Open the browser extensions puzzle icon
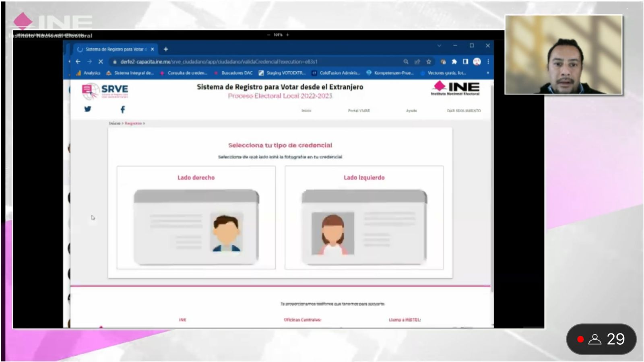644x362 pixels. click(454, 62)
